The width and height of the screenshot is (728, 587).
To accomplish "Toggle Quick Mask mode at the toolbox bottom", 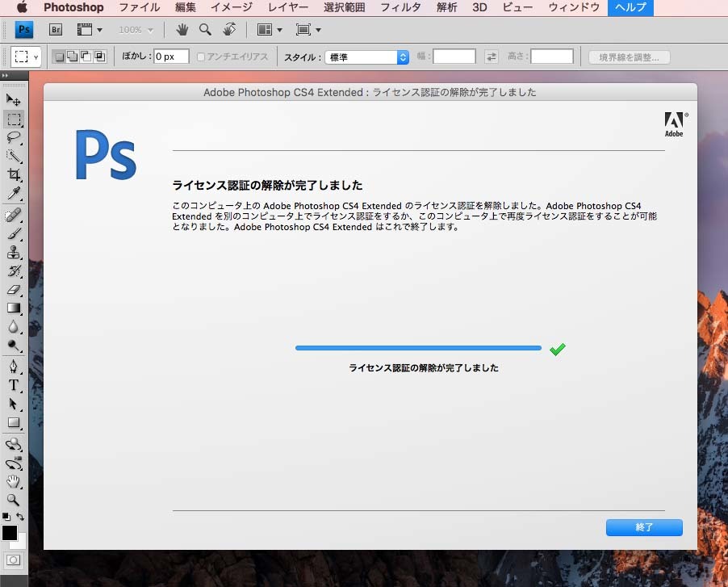I will pyautogui.click(x=14, y=560).
